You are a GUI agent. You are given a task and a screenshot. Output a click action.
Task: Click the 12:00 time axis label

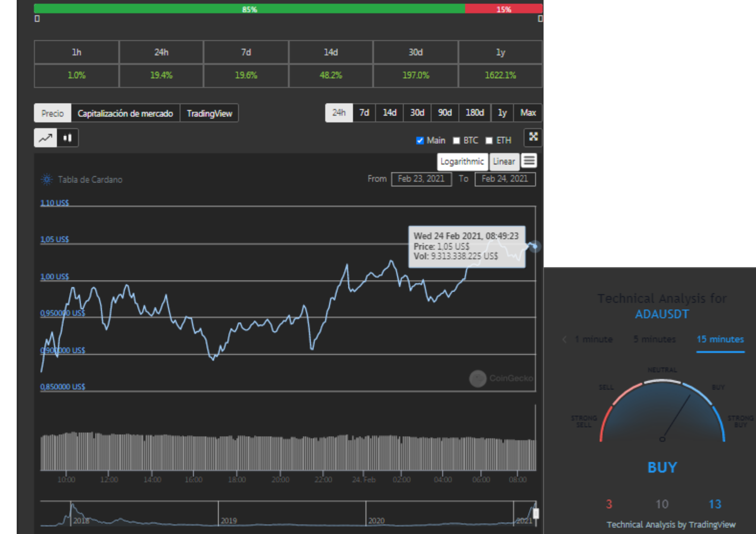pyautogui.click(x=109, y=479)
